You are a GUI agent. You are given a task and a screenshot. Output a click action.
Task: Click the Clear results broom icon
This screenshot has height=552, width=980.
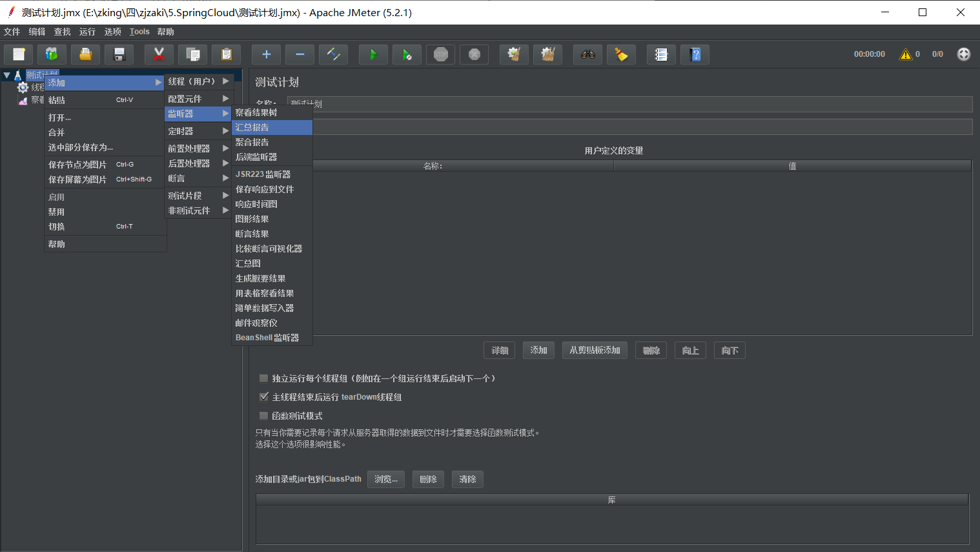coord(514,54)
